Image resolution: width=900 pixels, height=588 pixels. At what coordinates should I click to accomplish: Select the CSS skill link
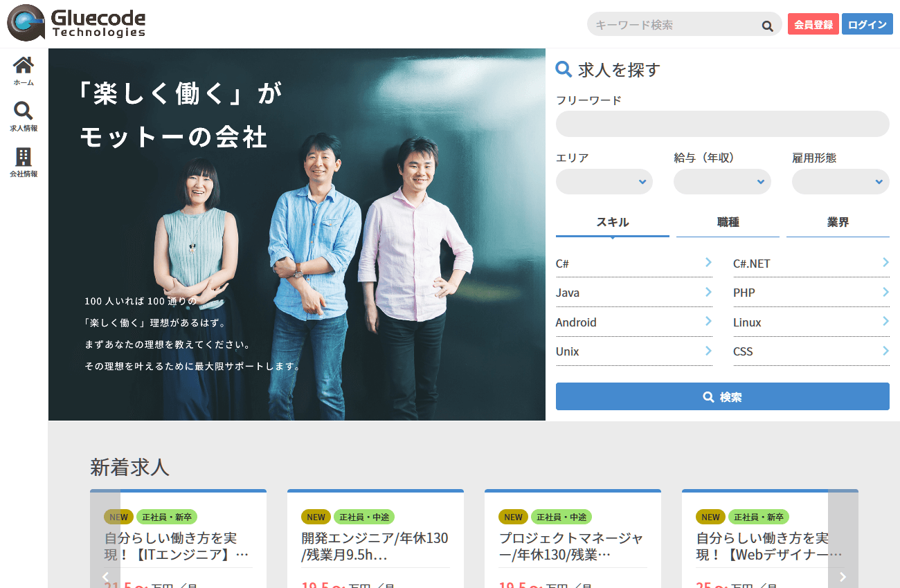pos(811,351)
